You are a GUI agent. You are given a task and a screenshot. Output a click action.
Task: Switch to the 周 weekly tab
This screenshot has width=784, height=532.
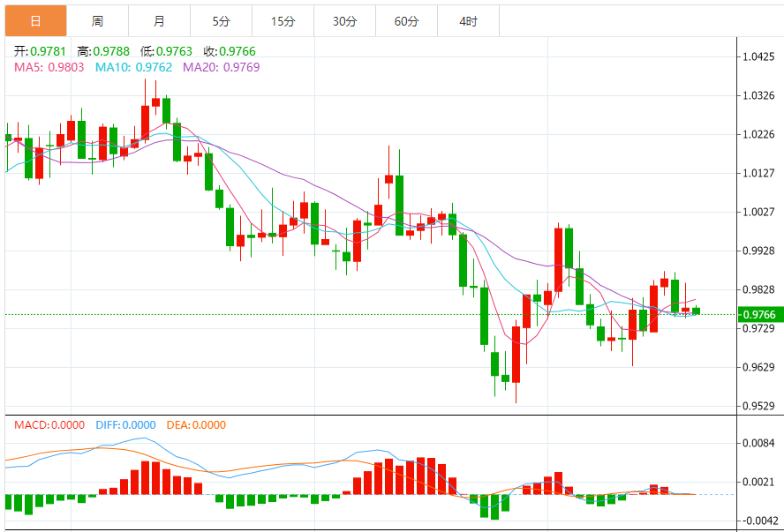pos(97,21)
